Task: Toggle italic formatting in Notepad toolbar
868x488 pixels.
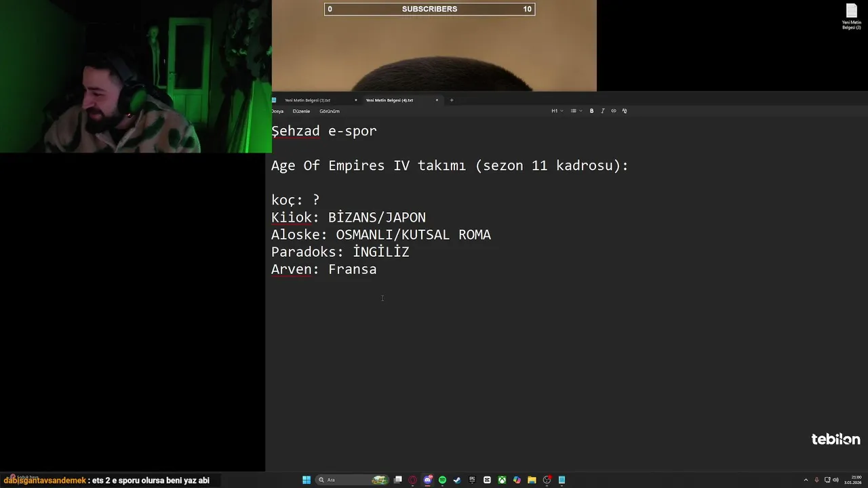Action: point(602,110)
